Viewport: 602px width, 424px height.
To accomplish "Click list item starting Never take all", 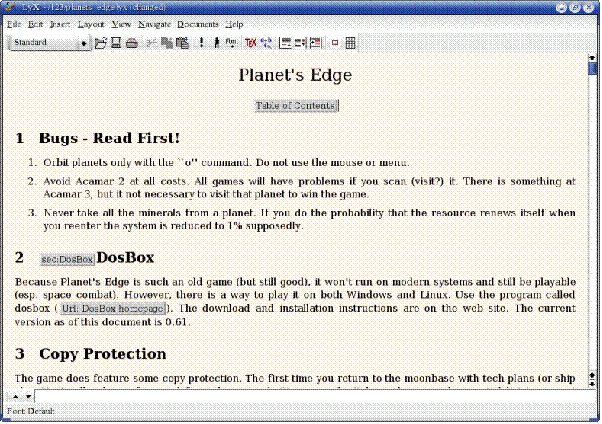I will click(309, 219).
